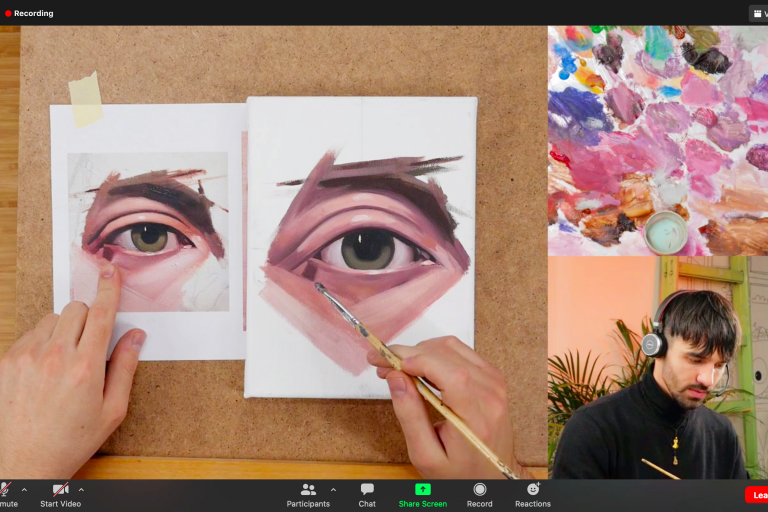768x512 pixels.
Task: Open the View layout menu at top right
Action: tap(758, 13)
